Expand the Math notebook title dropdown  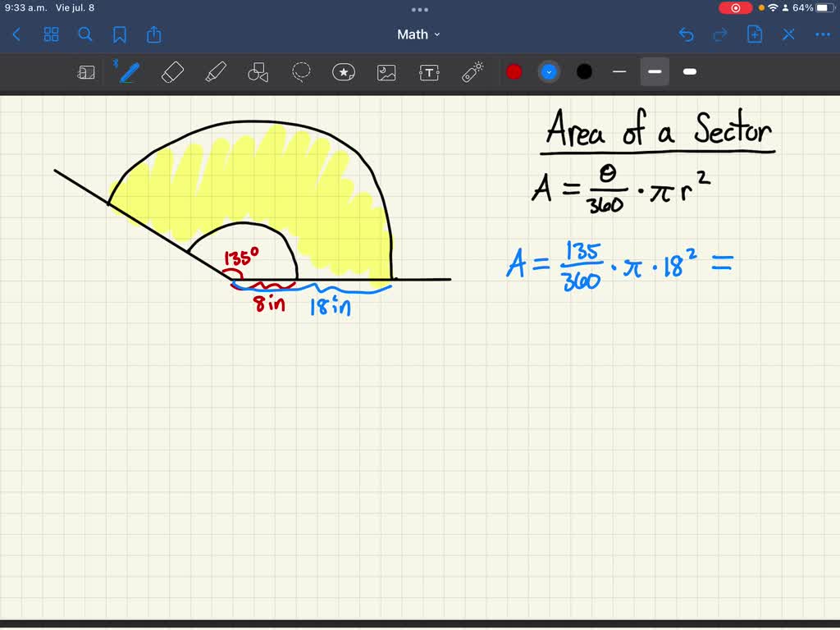click(x=419, y=34)
